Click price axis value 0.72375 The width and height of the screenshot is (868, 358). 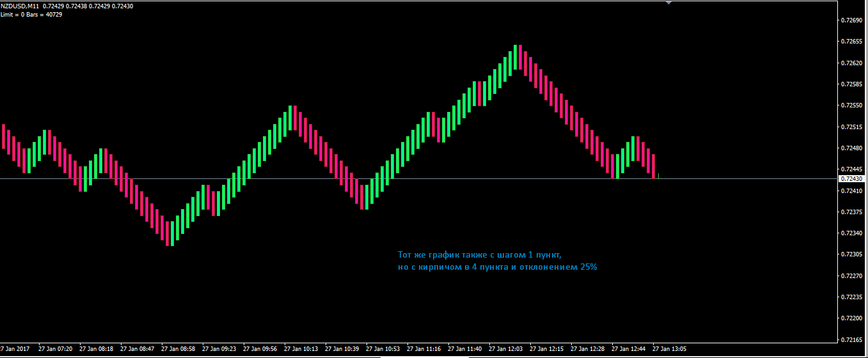pyautogui.click(x=851, y=212)
